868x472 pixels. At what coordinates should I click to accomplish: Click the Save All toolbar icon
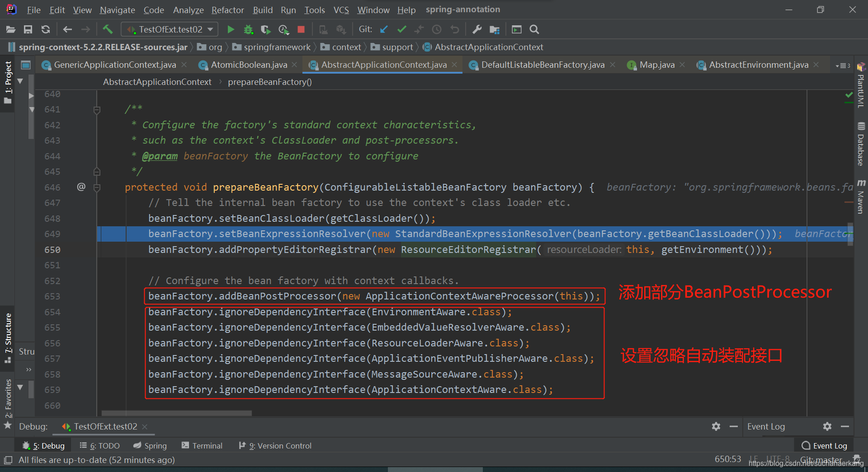tap(28, 29)
